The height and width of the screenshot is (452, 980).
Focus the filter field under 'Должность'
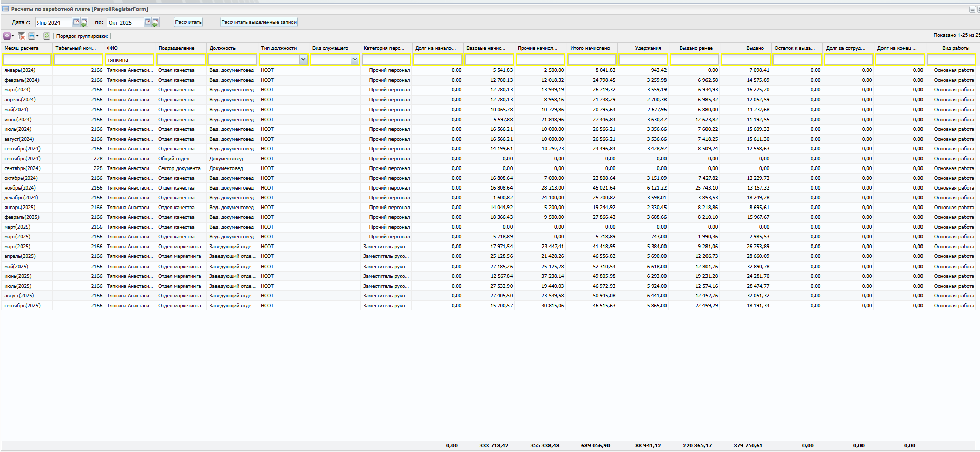point(232,60)
